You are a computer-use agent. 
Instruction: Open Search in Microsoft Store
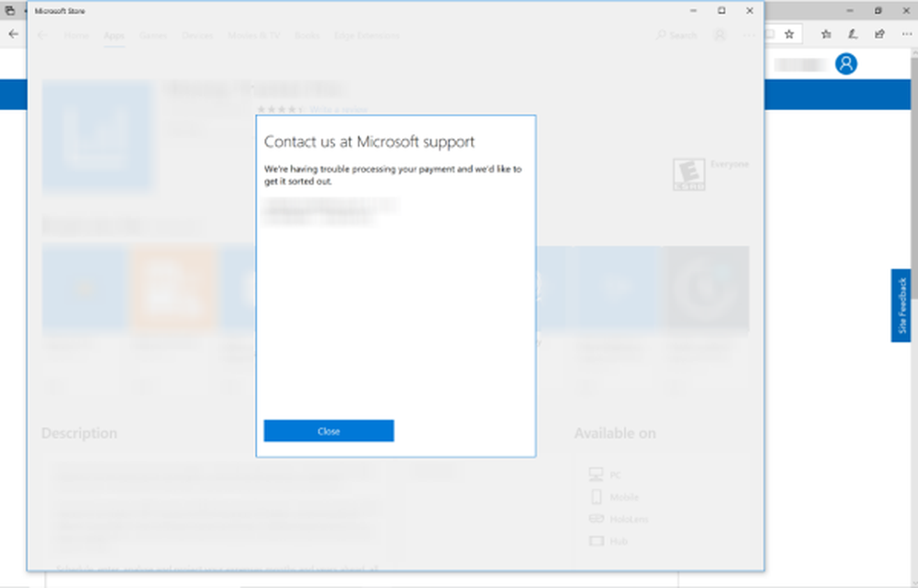(x=677, y=36)
